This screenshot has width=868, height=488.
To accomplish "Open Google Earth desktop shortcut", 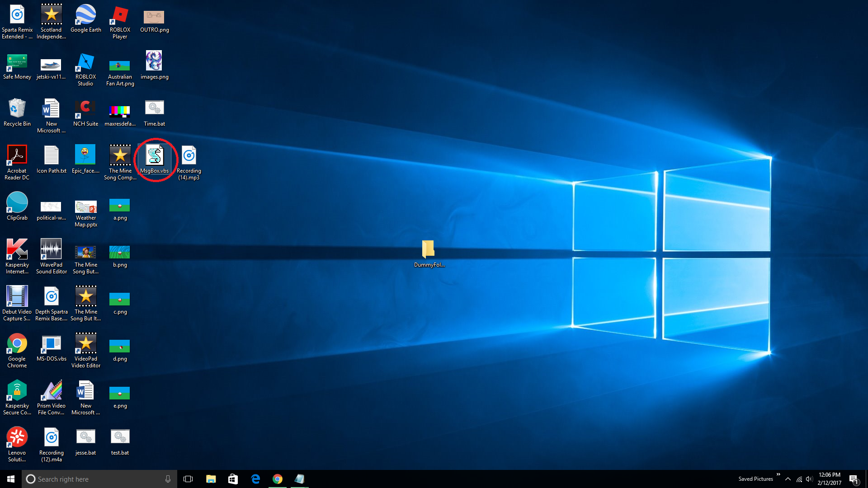I will pyautogui.click(x=86, y=19).
